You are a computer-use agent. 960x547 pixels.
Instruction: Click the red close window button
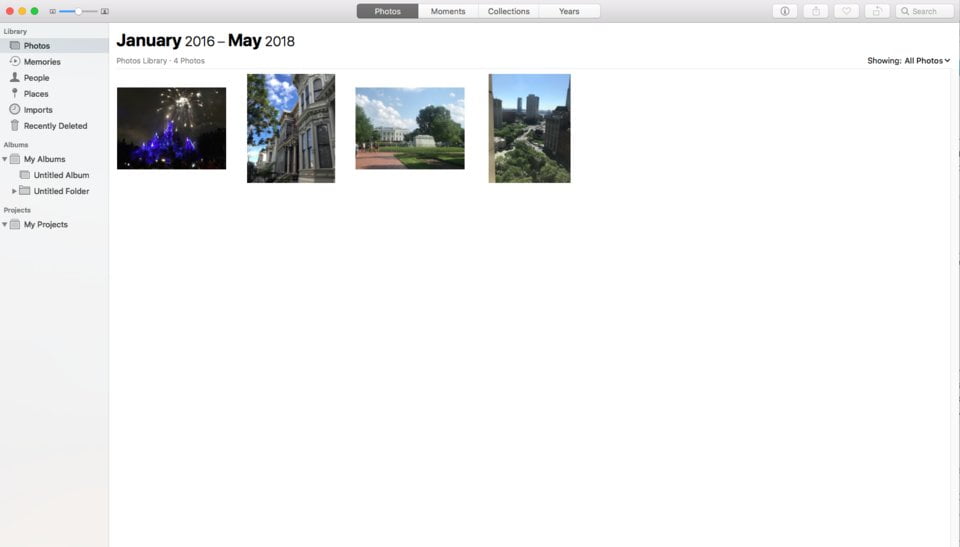[10, 11]
